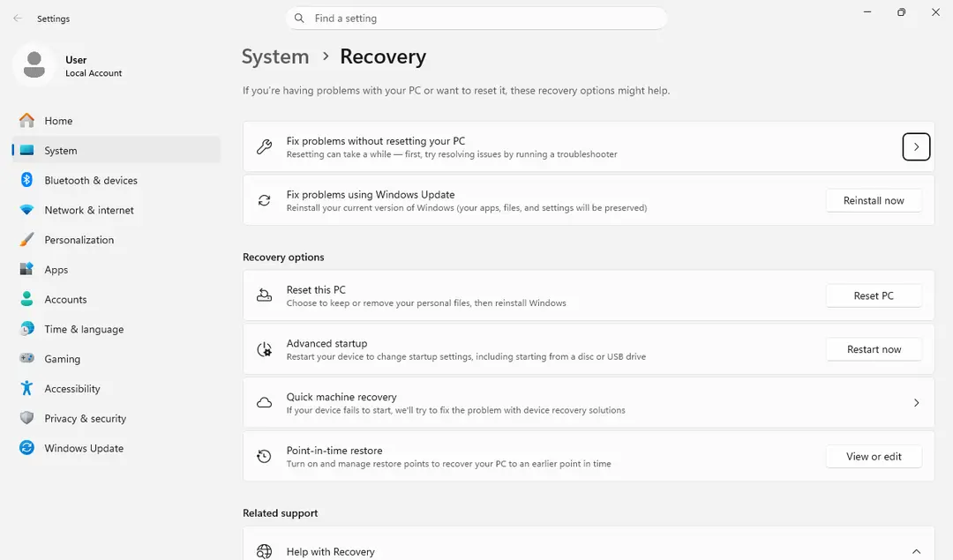The height and width of the screenshot is (560, 953).
Task: Click the System breadcrumb link
Action: 275,56
